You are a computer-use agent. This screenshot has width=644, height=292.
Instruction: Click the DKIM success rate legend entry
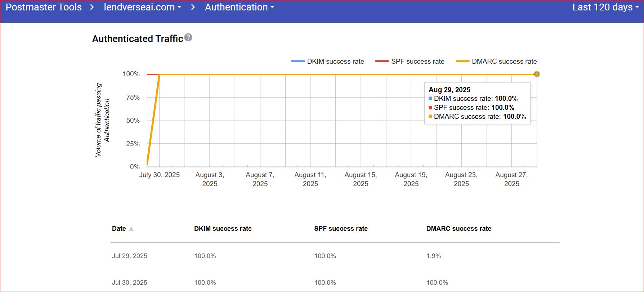click(x=328, y=62)
